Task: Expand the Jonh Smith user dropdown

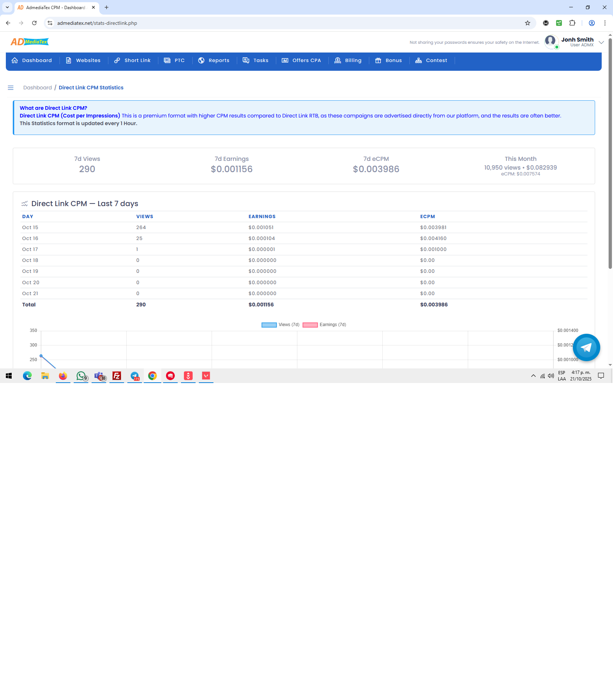Action: pos(601,42)
